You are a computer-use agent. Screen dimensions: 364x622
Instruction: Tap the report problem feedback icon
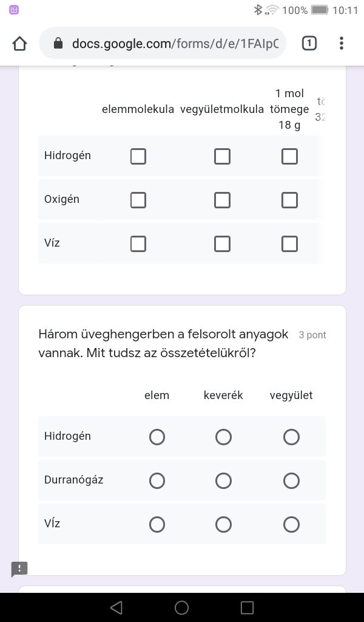(x=19, y=569)
